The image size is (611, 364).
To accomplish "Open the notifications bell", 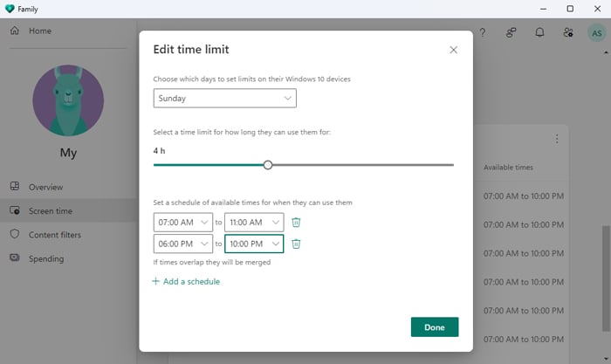I will tap(539, 32).
